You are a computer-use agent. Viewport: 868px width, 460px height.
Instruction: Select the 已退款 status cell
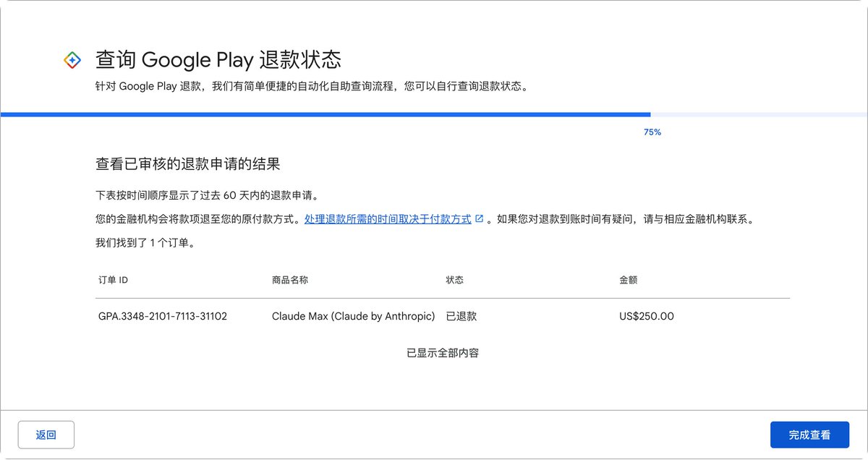click(461, 316)
